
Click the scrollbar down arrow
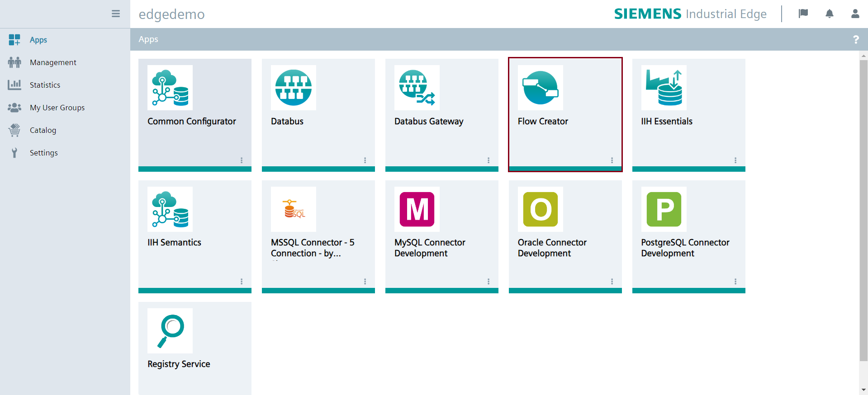click(x=863, y=390)
